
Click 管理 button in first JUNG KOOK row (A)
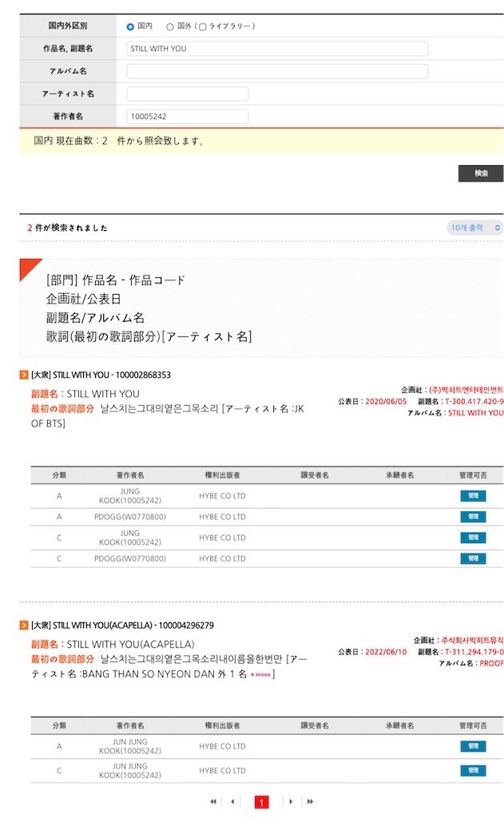pos(473,495)
